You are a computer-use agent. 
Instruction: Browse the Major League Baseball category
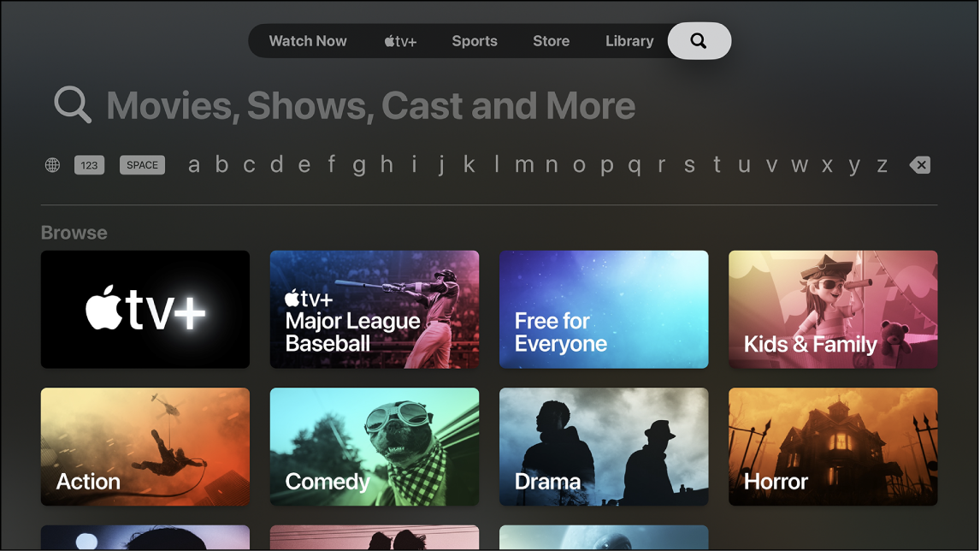[374, 310]
